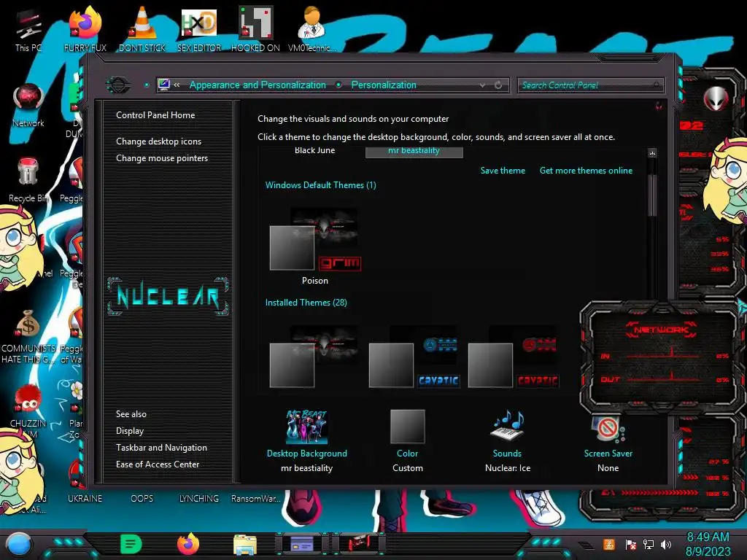Open the Recycle Bin desktop icon
747x560 pixels.
(x=28, y=180)
